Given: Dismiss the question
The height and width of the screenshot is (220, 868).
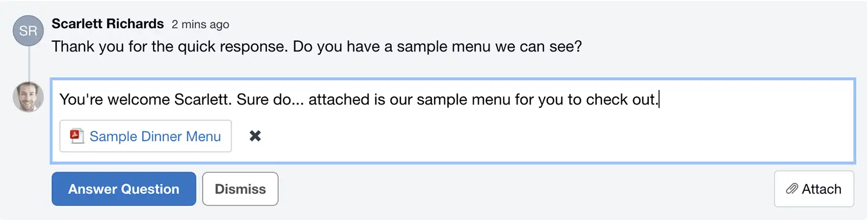Looking at the screenshot, I should coord(240,189).
